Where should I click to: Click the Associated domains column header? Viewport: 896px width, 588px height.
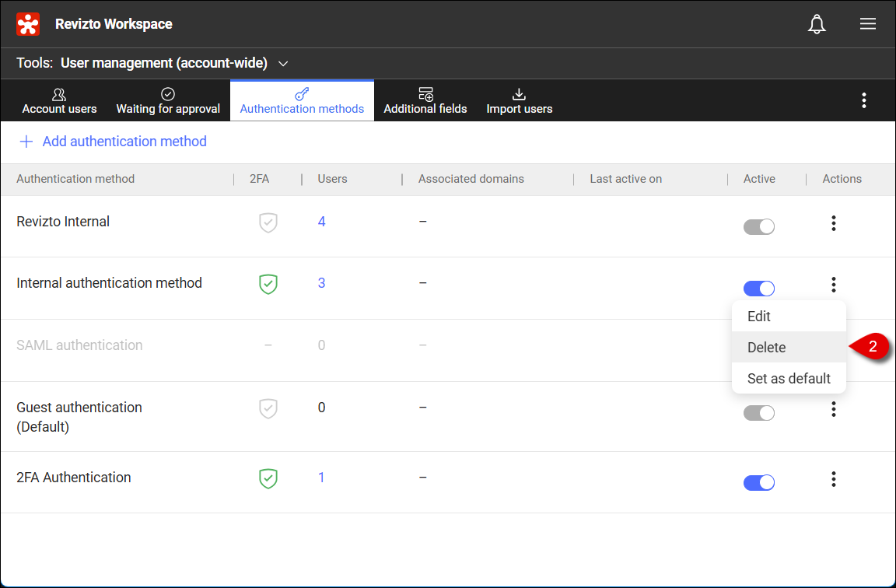coord(471,179)
